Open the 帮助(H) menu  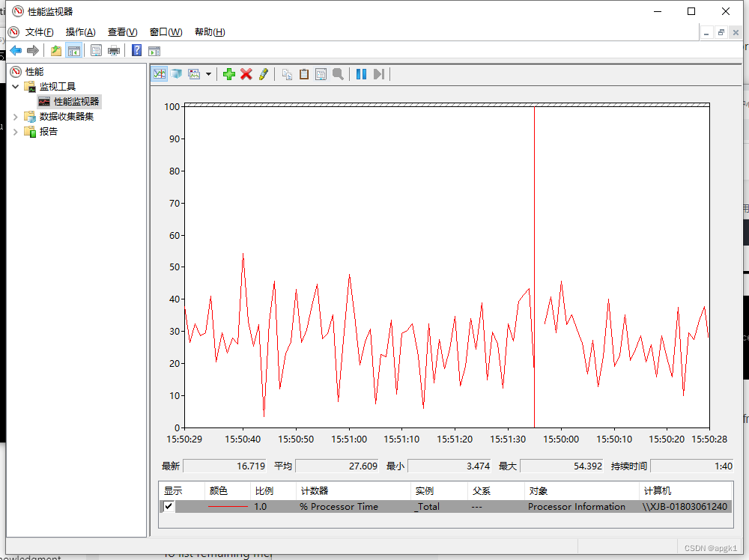pos(210,32)
